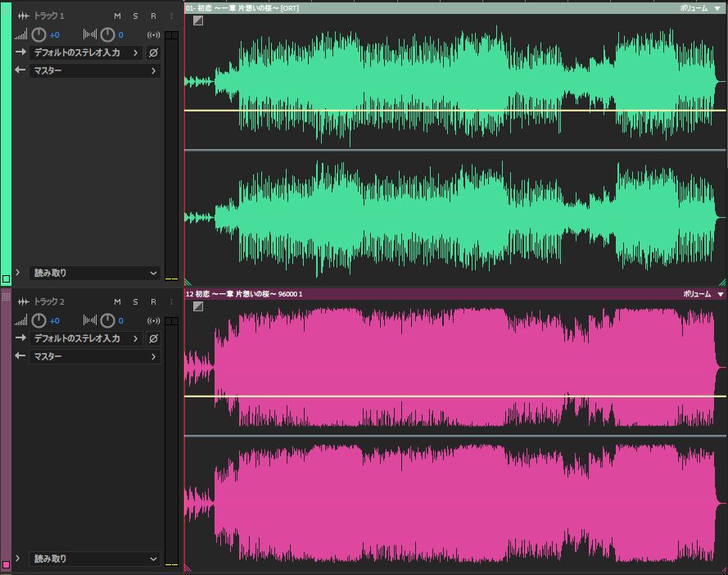Toggle input monitoring on Track 2
Viewport: 728px width, 575px height.
(x=171, y=302)
